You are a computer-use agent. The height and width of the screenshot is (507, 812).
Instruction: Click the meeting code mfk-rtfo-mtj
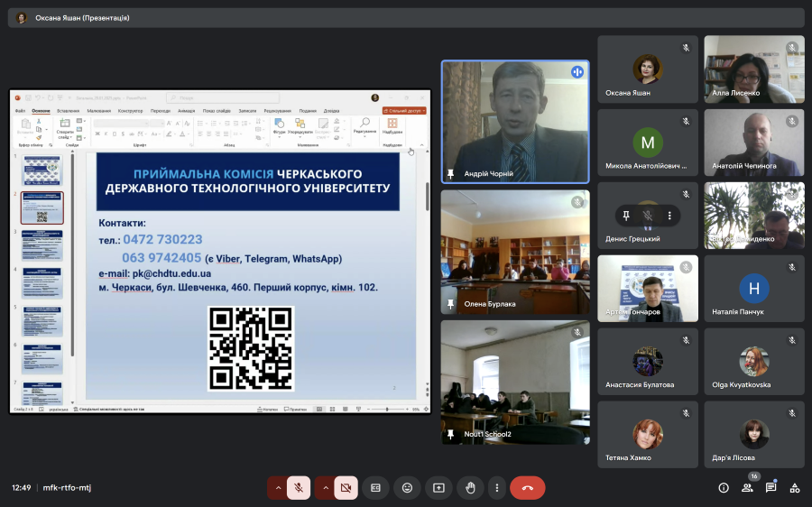pyautogui.click(x=67, y=488)
